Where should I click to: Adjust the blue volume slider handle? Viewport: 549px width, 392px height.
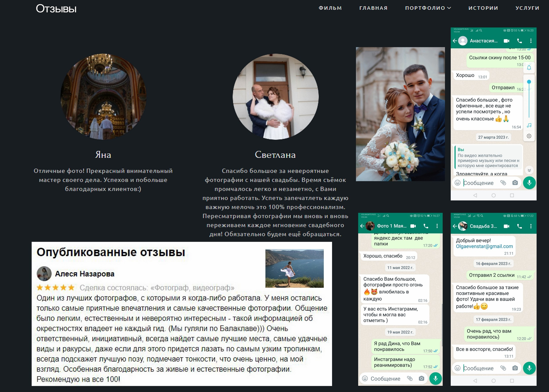pyautogui.click(x=529, y=82)
